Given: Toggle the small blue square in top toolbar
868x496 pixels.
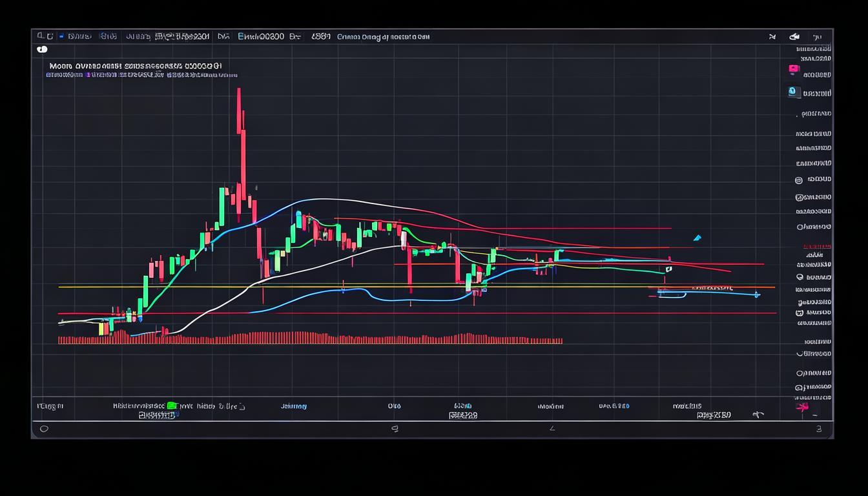Looking at the screenshot, I should coord(61,37).
